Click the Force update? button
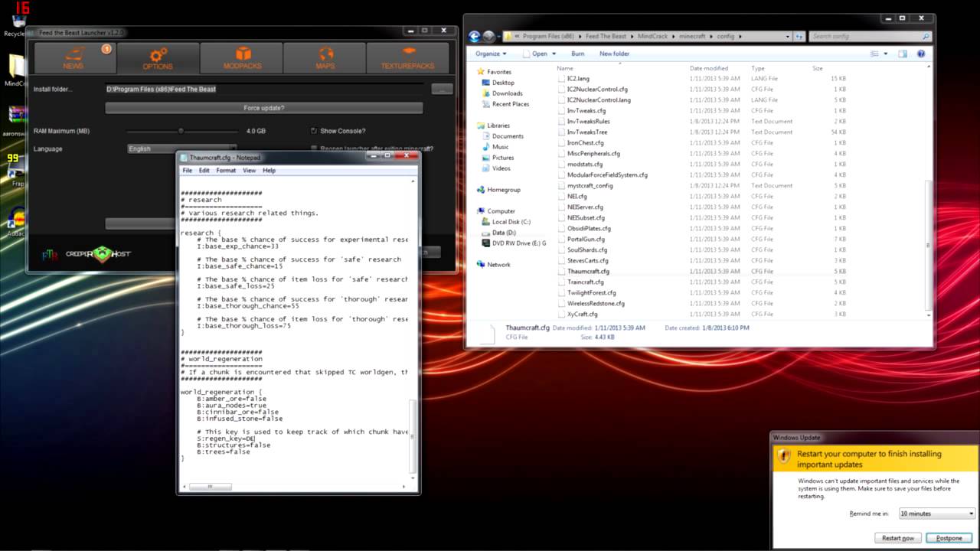980x551 pixels. point(264,108)
